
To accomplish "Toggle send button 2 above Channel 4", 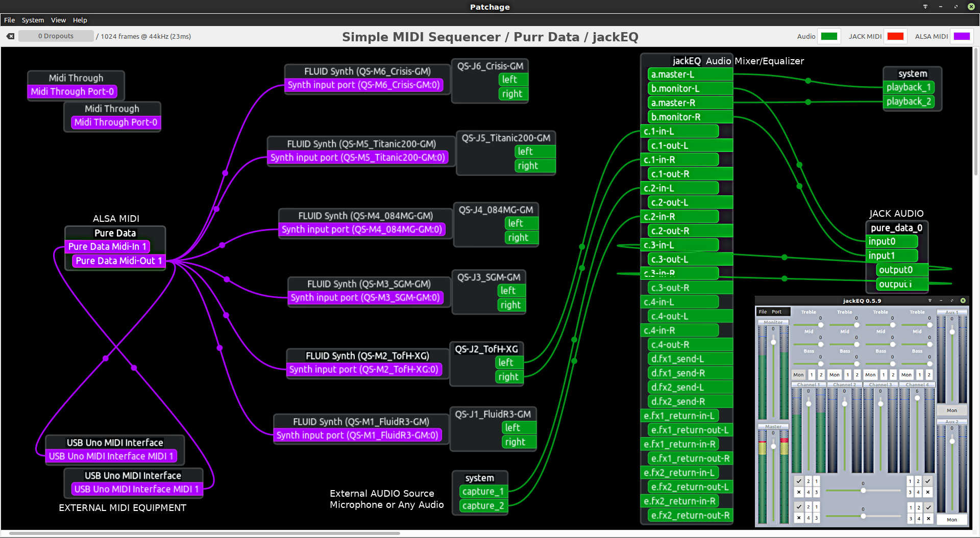I will tap(929, 375).
